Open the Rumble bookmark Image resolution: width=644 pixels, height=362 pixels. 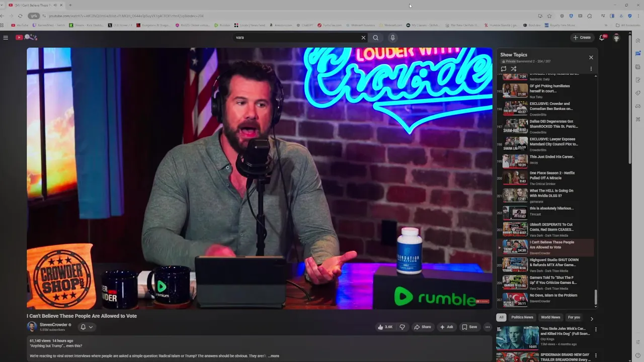tap(222, 25)
